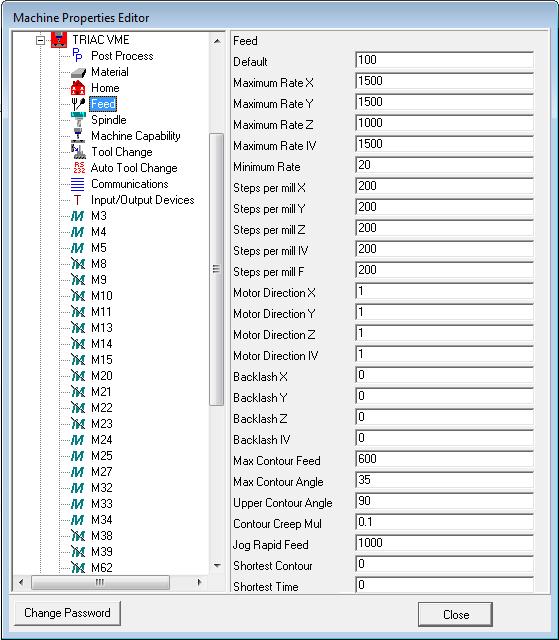This screenshot has height=640, width=559.
Task: Collapse the TRIAC VME tree node
Action: (x=40, y=40)
